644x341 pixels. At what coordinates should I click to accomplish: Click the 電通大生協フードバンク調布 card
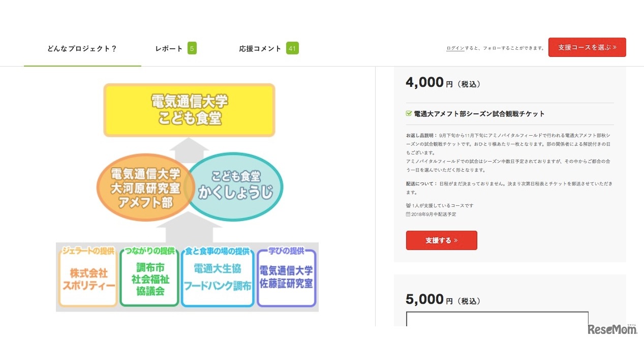[218, 277]
